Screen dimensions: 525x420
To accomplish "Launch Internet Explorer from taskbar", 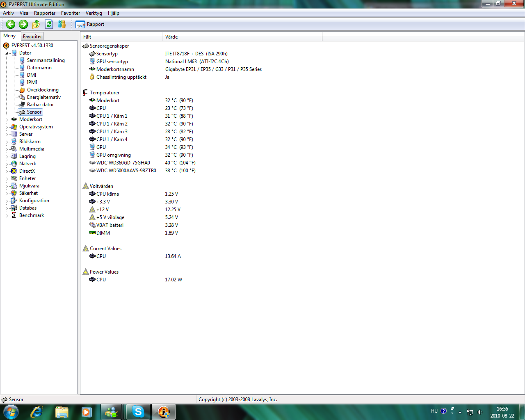I will [37, 411].
